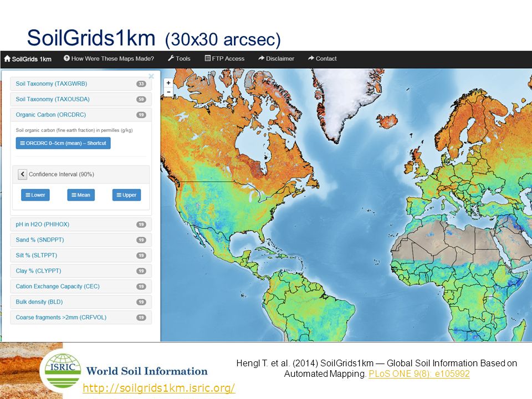Click the 19 badge on Silt % row
This screenshot has width=532, height=399.
click(141, 255)
